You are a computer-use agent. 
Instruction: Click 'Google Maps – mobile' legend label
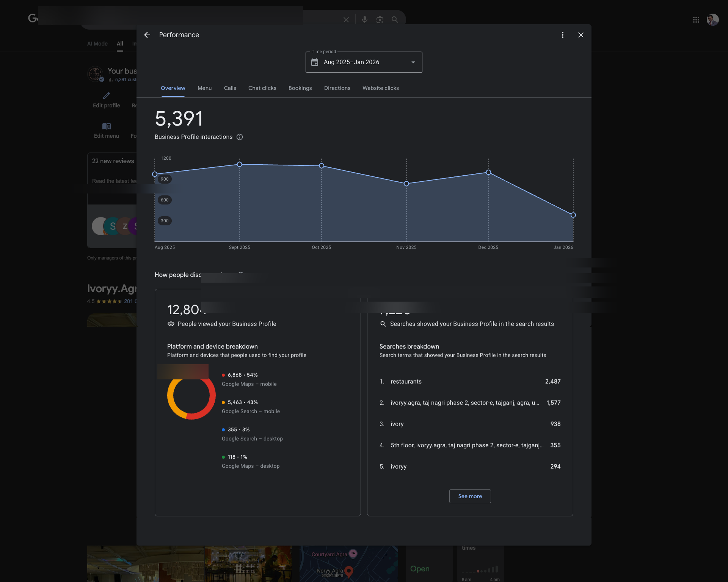pos(249,384)
